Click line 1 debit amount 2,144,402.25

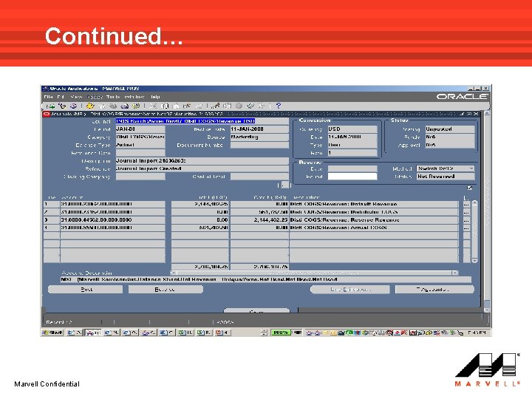click(x=199, y=204)
